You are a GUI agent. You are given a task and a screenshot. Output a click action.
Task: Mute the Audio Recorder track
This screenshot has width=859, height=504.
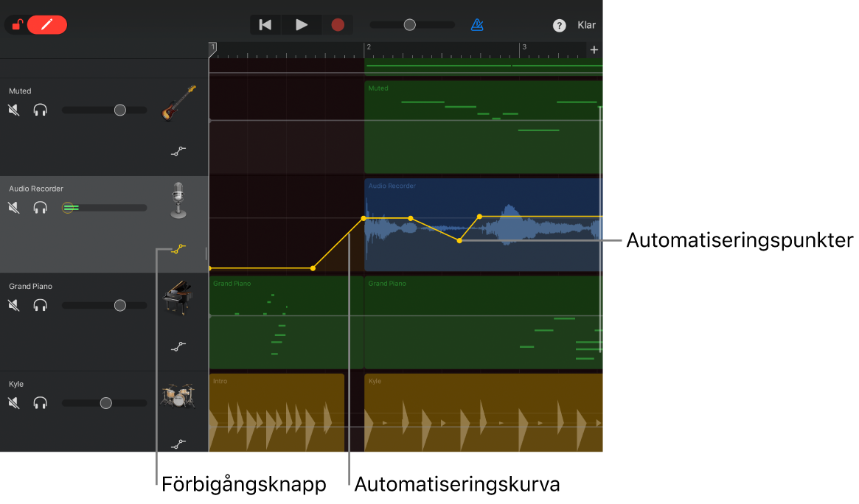point(14,207)
